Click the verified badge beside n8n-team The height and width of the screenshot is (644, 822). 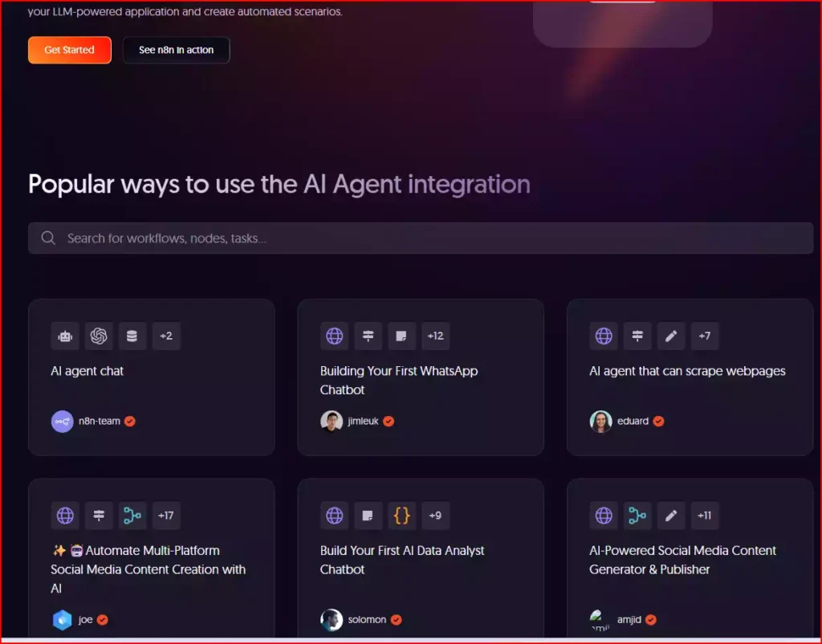[130, 421]
